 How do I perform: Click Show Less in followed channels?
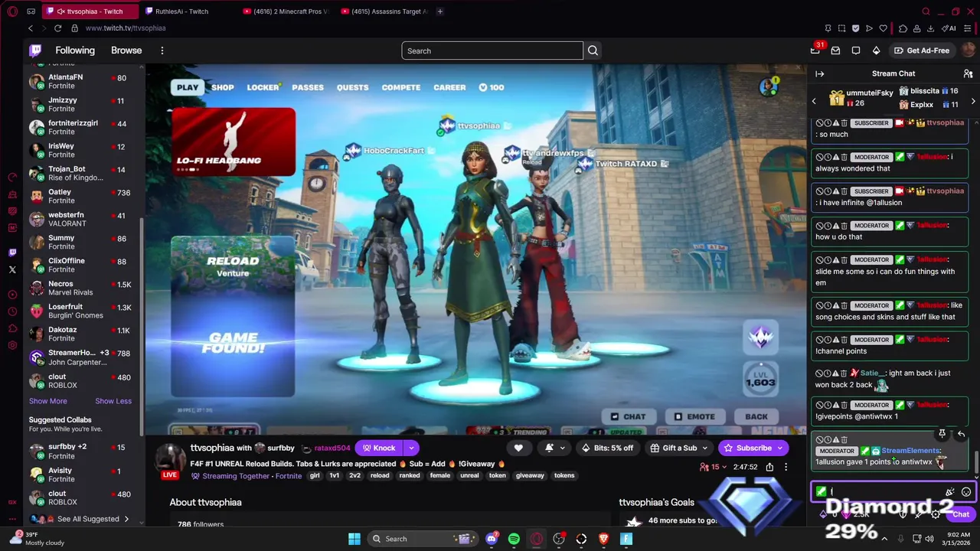113,401
